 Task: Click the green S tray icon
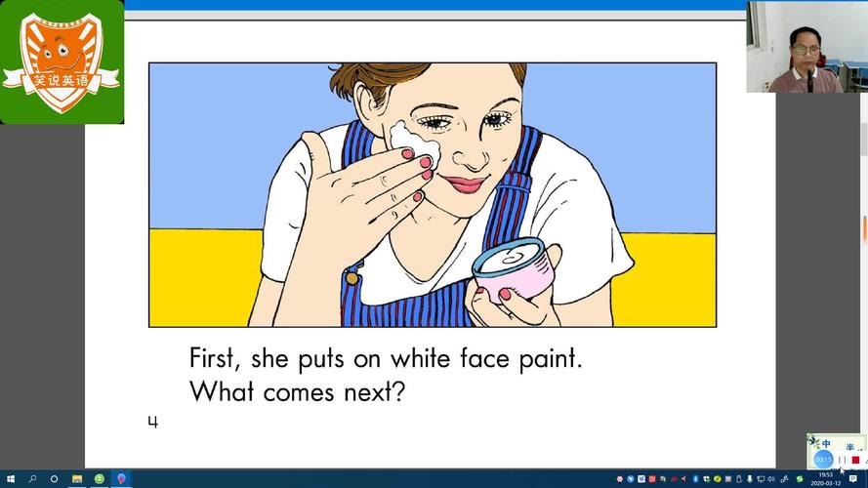[x=800, y=479]
